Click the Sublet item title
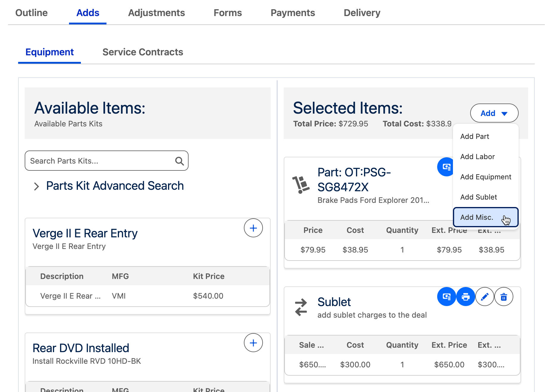The height and width of the screenshot is (392, 549). [x=334, y=302]
